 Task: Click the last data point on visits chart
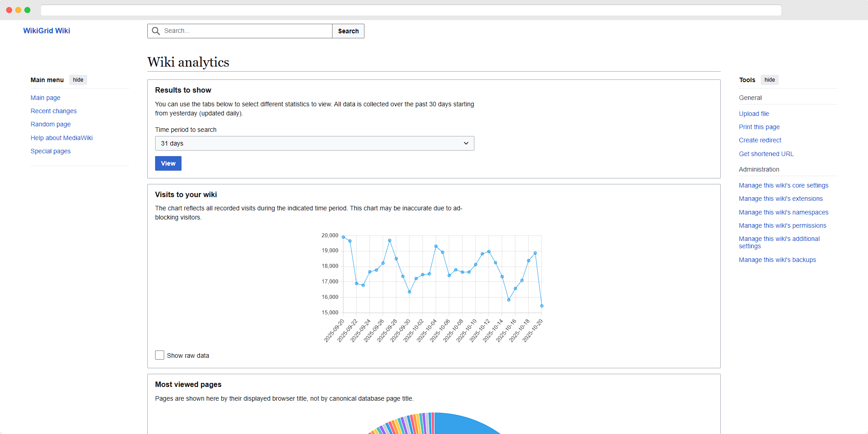[x=541, y=306]
